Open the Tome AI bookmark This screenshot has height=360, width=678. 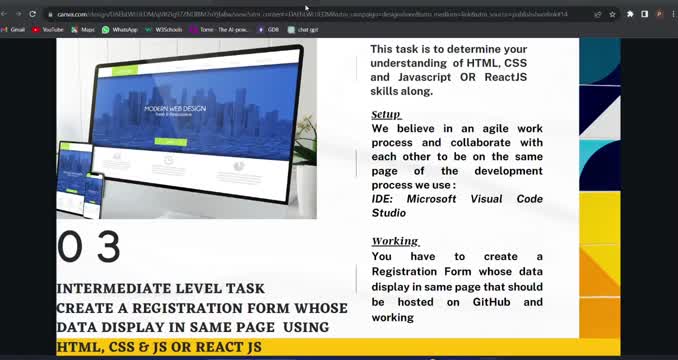pos(219,30)
